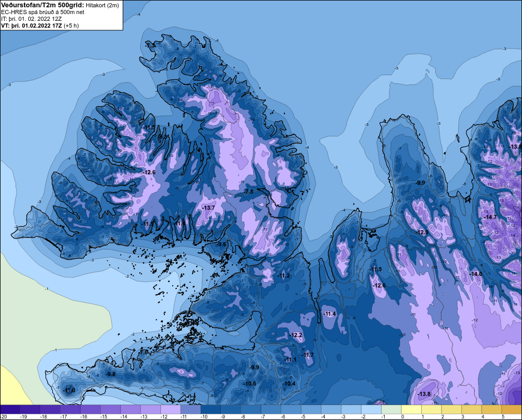This screenshot has height=420, width=522.
Task: Click the -10.6 temperature label on the map
Action: 250,383
